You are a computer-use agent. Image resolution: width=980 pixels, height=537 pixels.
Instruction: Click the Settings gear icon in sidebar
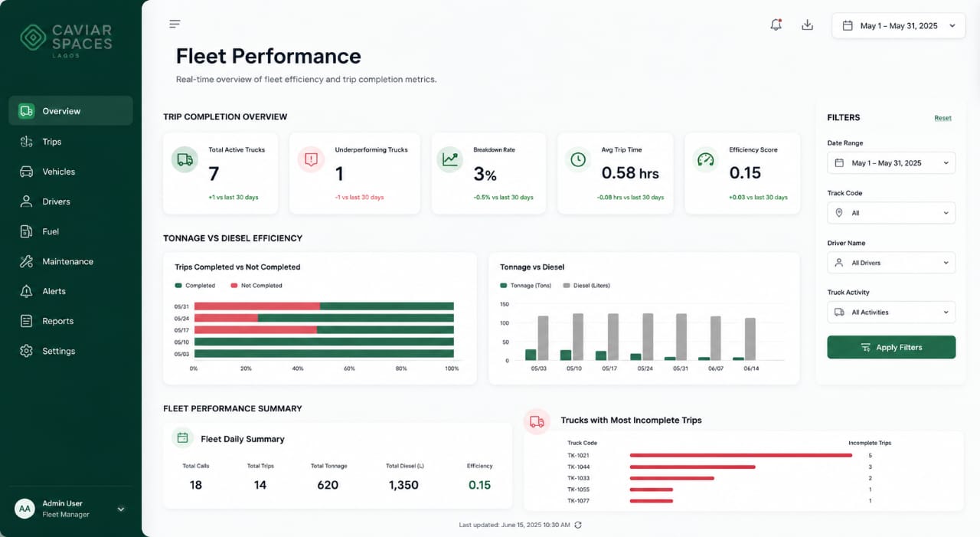[27, 351]
